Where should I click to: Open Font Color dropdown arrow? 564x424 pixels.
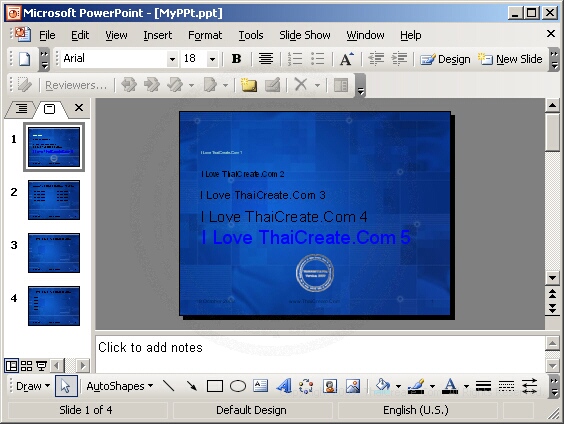(x=466, y=387)
